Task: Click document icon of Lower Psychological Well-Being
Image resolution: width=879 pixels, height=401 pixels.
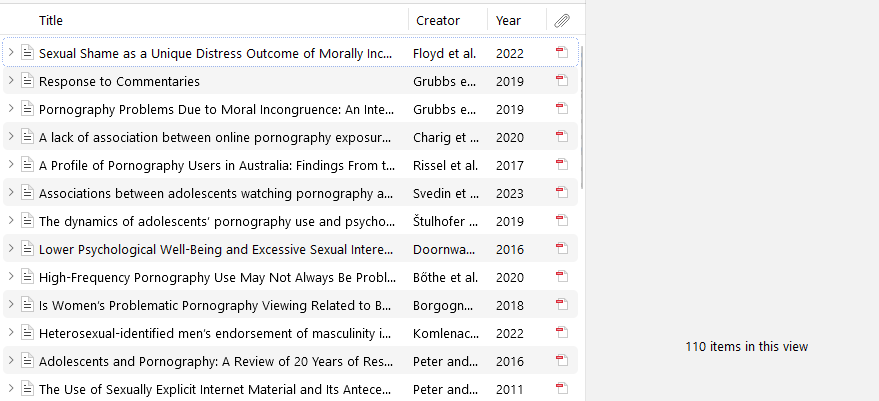Action: point(27,248)
